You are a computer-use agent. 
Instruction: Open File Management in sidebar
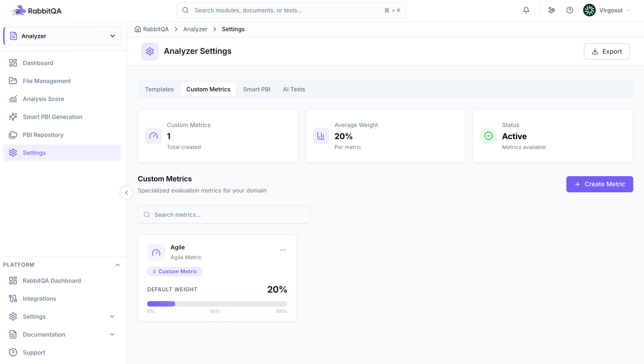click(x=62, y=81)
